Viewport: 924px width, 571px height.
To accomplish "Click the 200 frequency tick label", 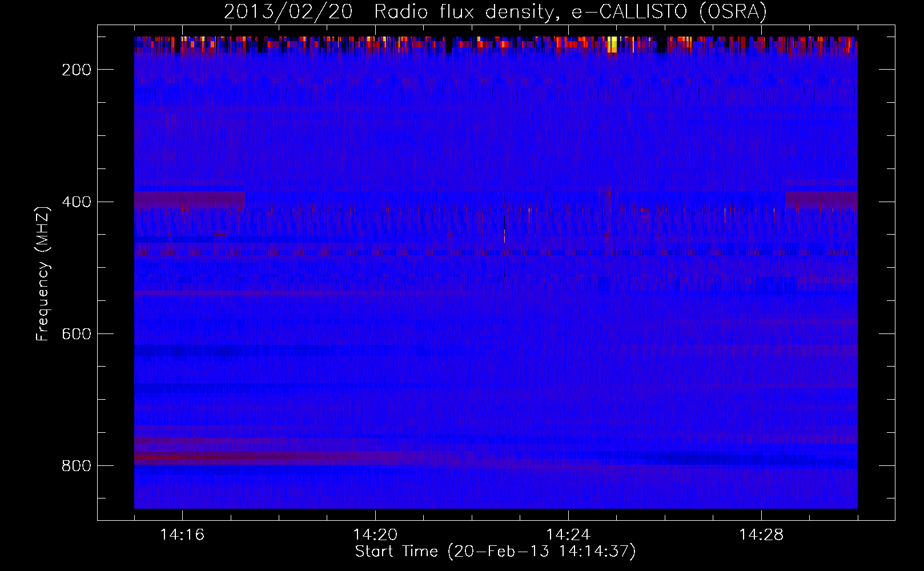I will [x=77, y=70].
